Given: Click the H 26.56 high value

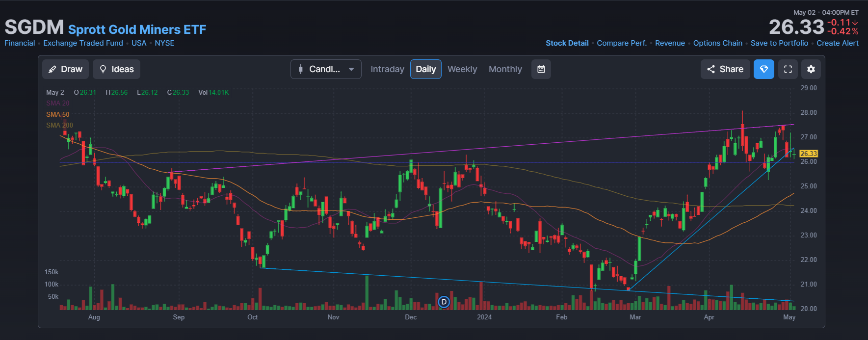Looking at the screenshot, I should click(116, 92).
